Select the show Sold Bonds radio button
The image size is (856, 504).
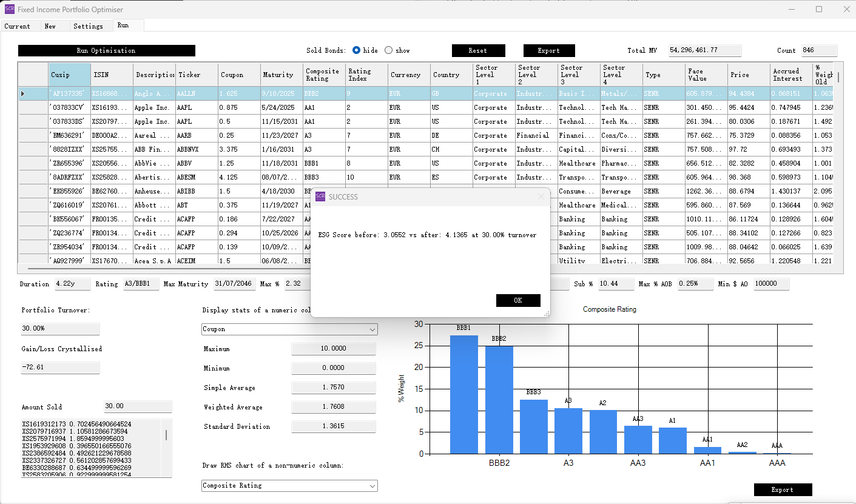[x=389, y=50]
